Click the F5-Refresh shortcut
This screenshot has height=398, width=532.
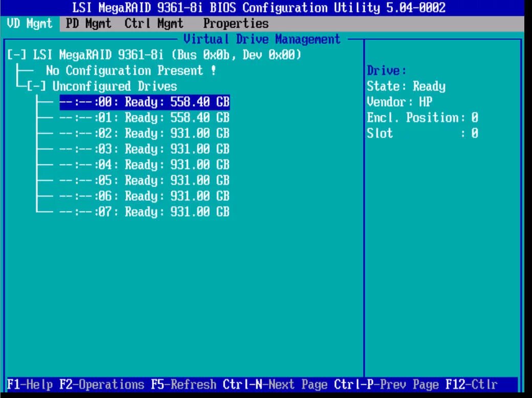[x=184, y=384]
